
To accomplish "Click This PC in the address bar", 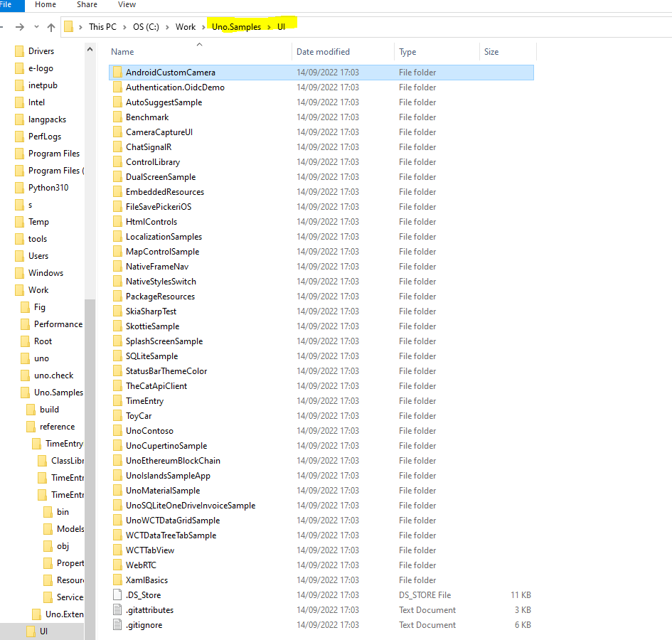I will [x=102, y=27].
